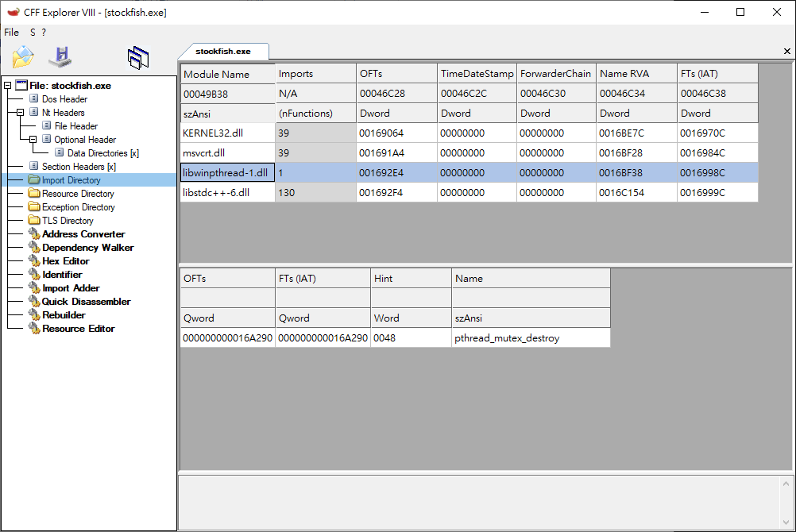Click the Imports column header
The width and height of the screenshot is (796, 532).
click(x=315, y=74)
